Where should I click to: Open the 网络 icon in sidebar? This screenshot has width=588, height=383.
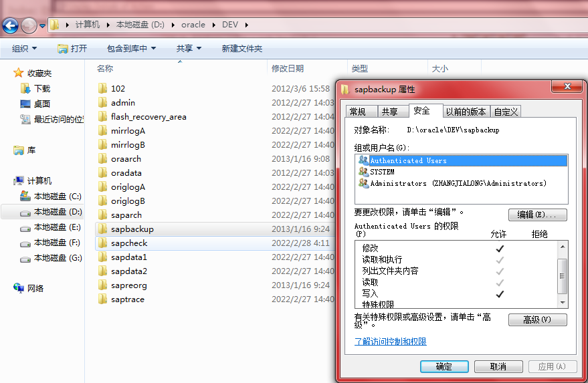(x=18, y=288)
